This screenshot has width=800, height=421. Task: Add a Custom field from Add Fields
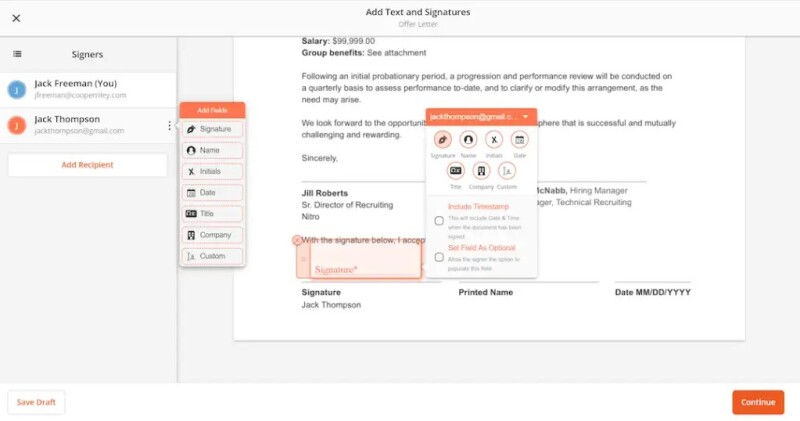click(212, 256)
